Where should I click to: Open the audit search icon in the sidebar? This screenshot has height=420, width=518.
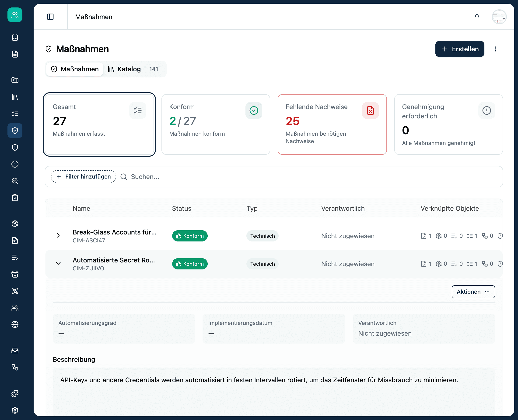pos(15,181)
